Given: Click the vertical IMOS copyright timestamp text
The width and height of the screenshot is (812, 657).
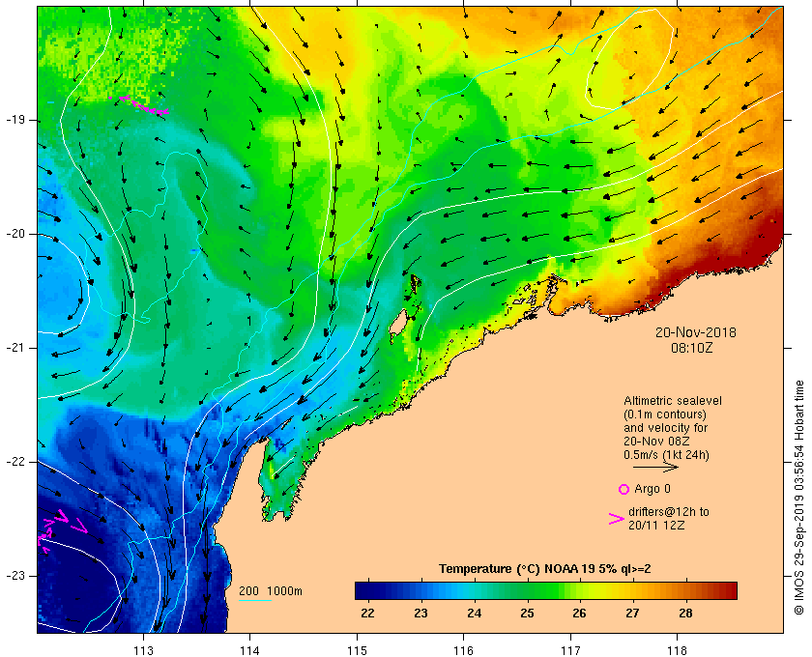Looking at the screenshot, I should tap(799, 498).
